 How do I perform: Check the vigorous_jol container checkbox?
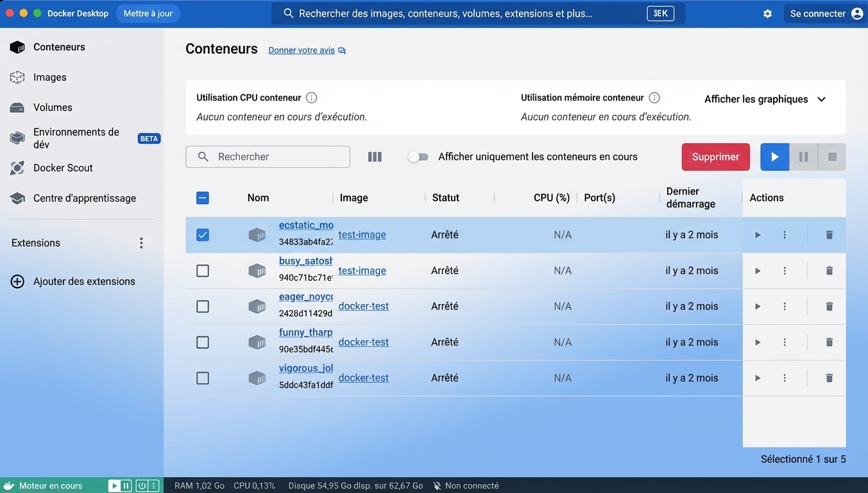tap(203, 378)
